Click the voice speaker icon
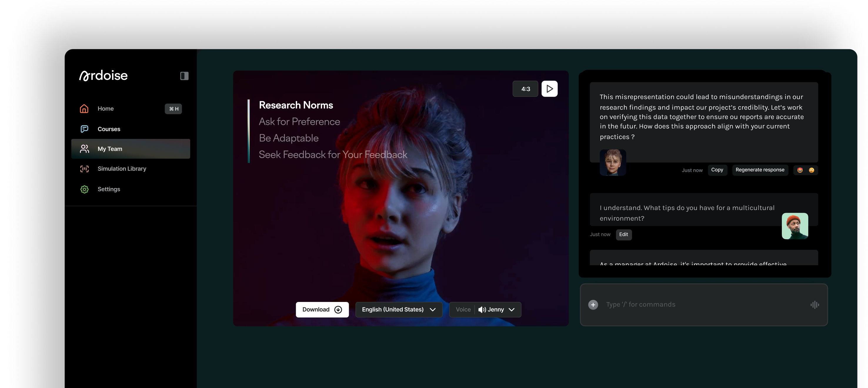The image size is (868, 388). [x=482, y=310]
